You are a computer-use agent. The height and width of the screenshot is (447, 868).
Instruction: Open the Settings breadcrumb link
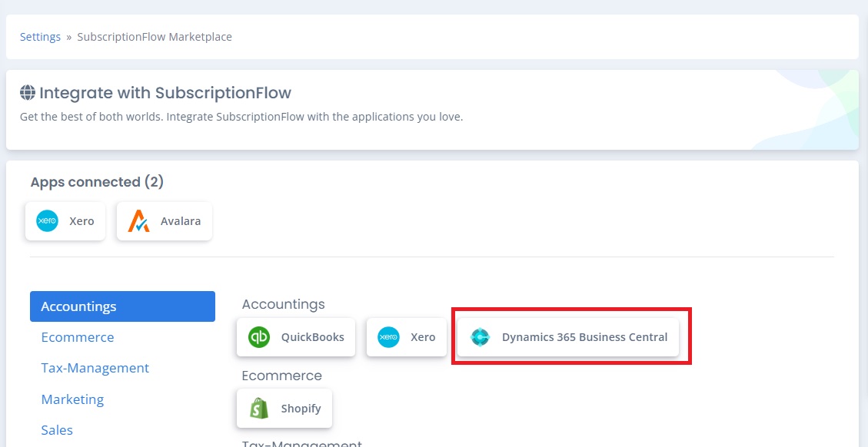tap(41, 37)
